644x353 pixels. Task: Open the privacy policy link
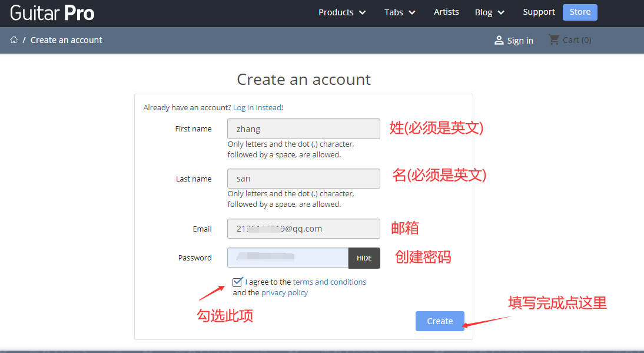pos(284,292)
